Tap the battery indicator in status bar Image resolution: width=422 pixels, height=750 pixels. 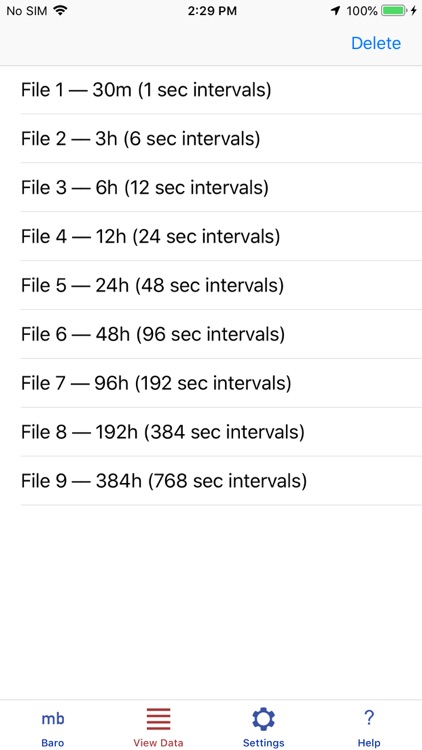pos(394,11)
